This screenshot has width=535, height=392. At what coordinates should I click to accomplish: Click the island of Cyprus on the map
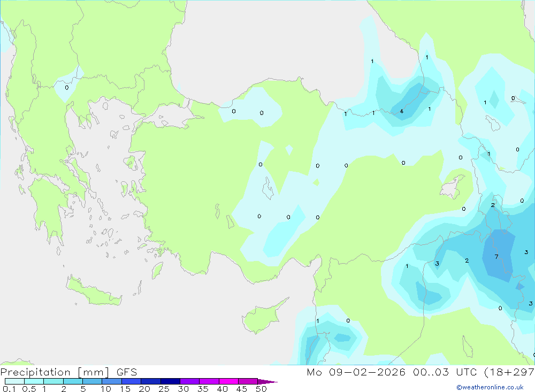(x=262, y=317)
